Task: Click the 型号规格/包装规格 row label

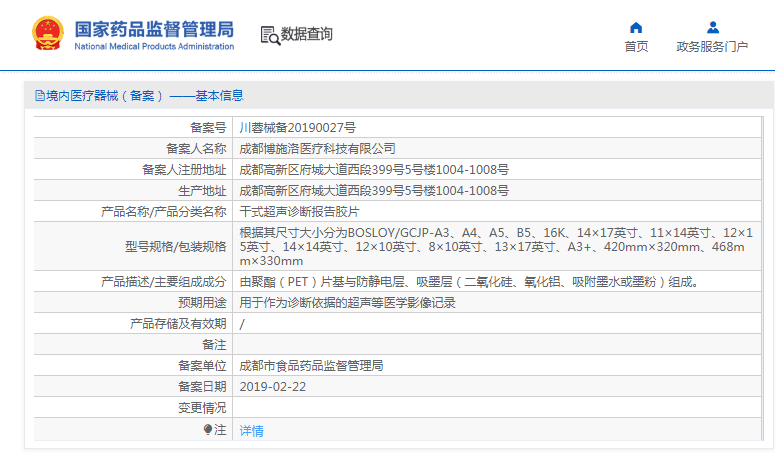Action: tap(176, 246)
